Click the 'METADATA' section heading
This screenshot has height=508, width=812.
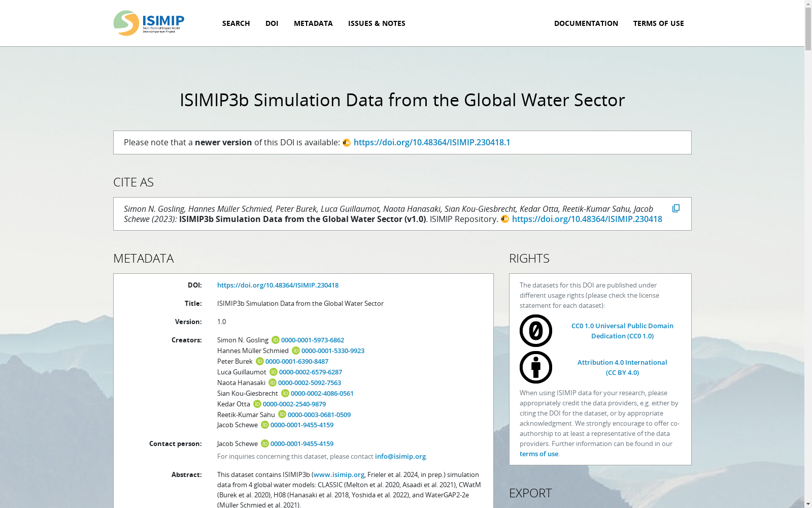(x=144, y=259)
